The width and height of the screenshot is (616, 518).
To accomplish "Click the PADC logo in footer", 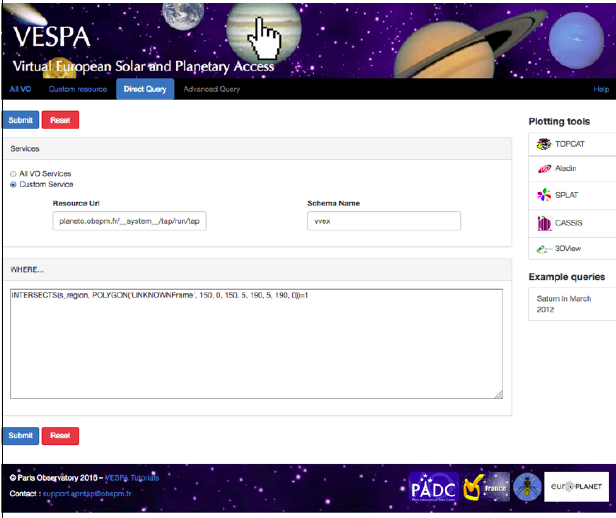I will pos(434,487).
